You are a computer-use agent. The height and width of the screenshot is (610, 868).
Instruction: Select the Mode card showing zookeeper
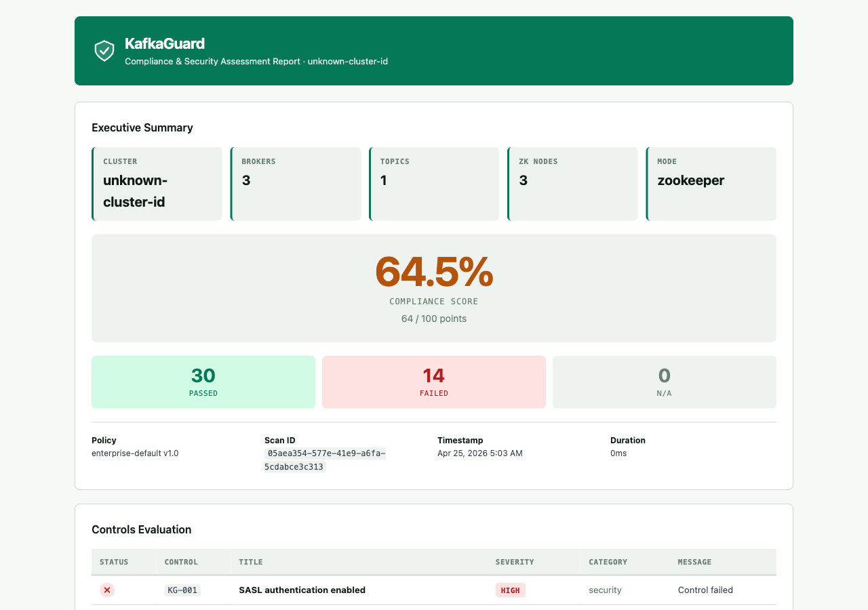[x=711, y=184]
